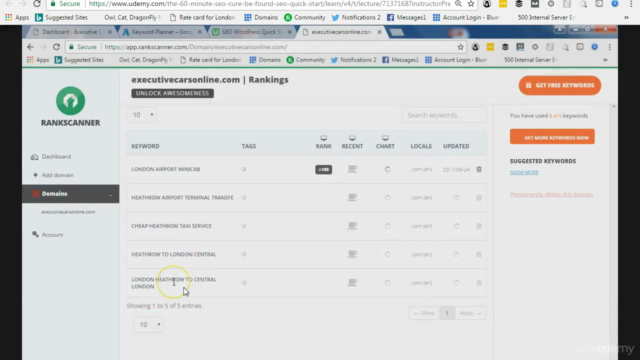Focus the Search keywords field
640x360 pixels.
tap(444, 115)
